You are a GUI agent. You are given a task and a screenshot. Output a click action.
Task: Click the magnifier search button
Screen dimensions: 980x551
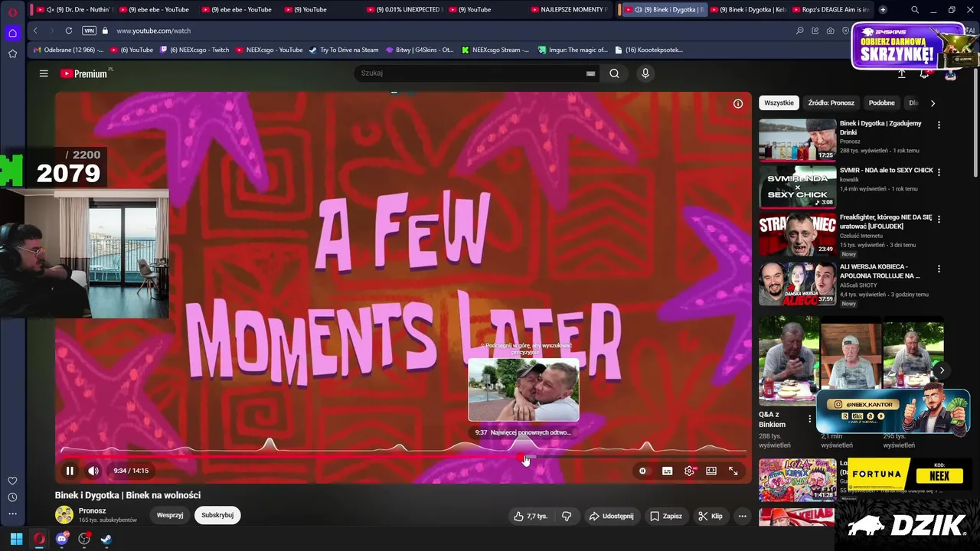[614, 73]
